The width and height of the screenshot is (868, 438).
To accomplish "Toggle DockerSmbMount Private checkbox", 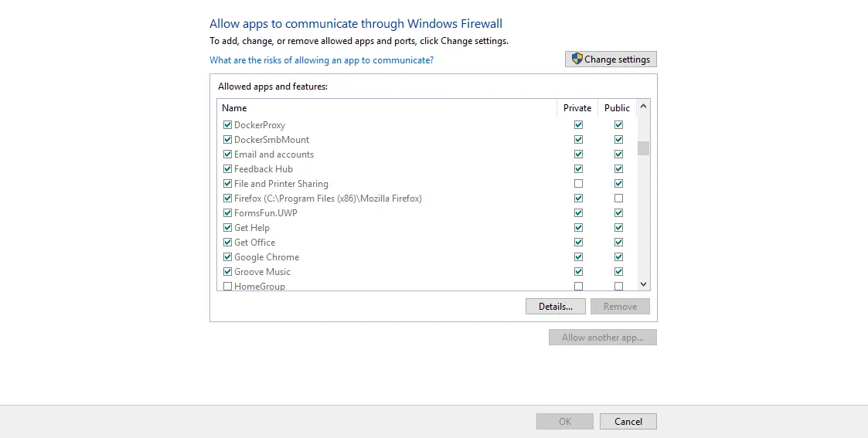I will [578, 139].
